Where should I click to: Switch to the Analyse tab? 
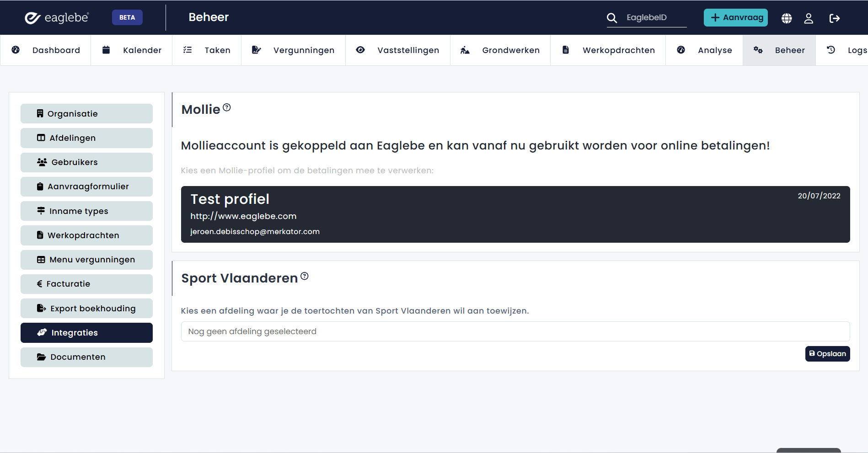pyautogui.click(x=704, y=50)
